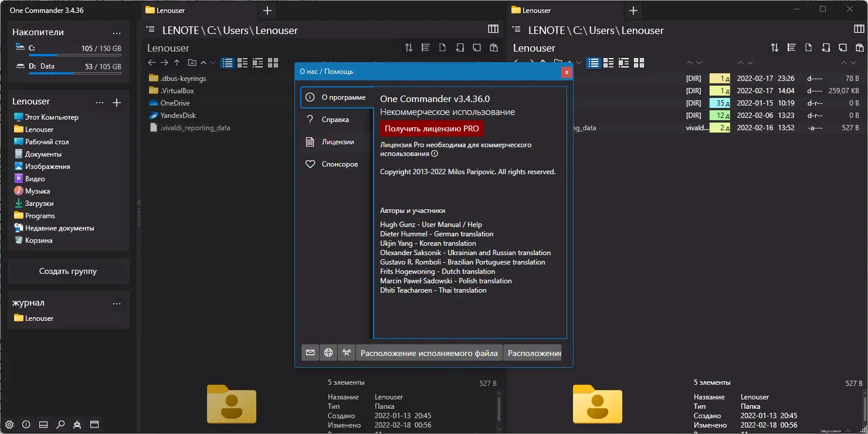Click info icon next to Pro license text
Image resolution: width=868 pixels, height=434 pixels.
point(435,154)
